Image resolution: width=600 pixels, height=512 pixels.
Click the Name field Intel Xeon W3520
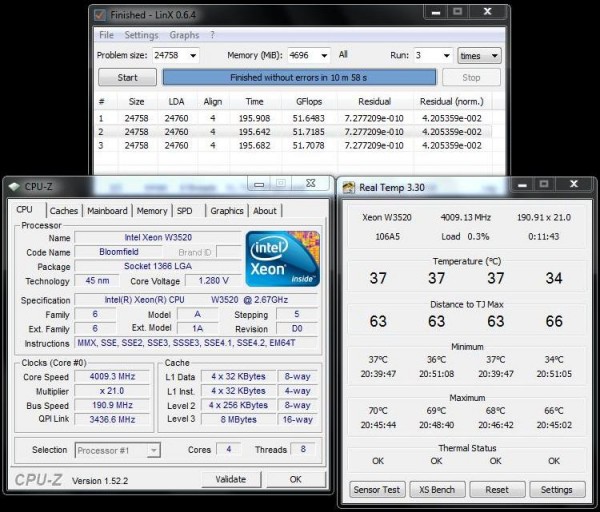[158, 237]
